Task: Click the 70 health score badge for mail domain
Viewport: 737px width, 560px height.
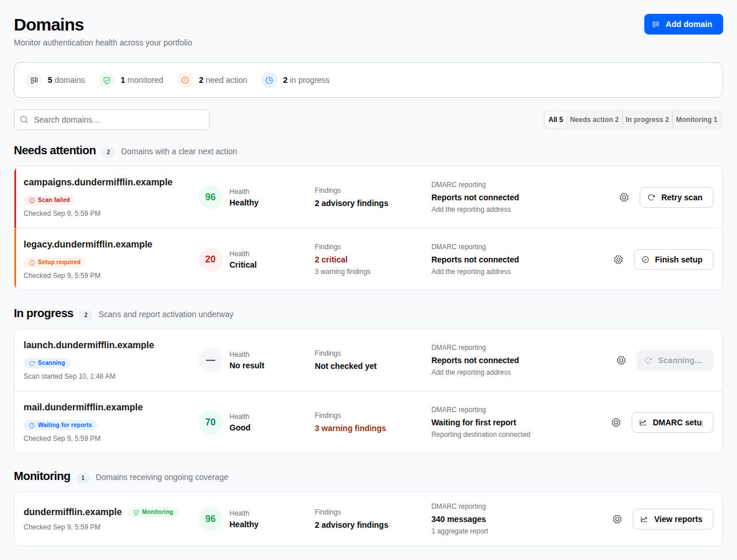Action: point(211,422)
